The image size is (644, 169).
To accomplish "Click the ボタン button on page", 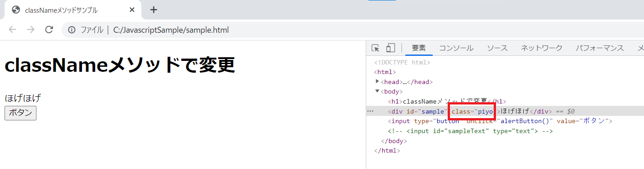I will (20, 113).
